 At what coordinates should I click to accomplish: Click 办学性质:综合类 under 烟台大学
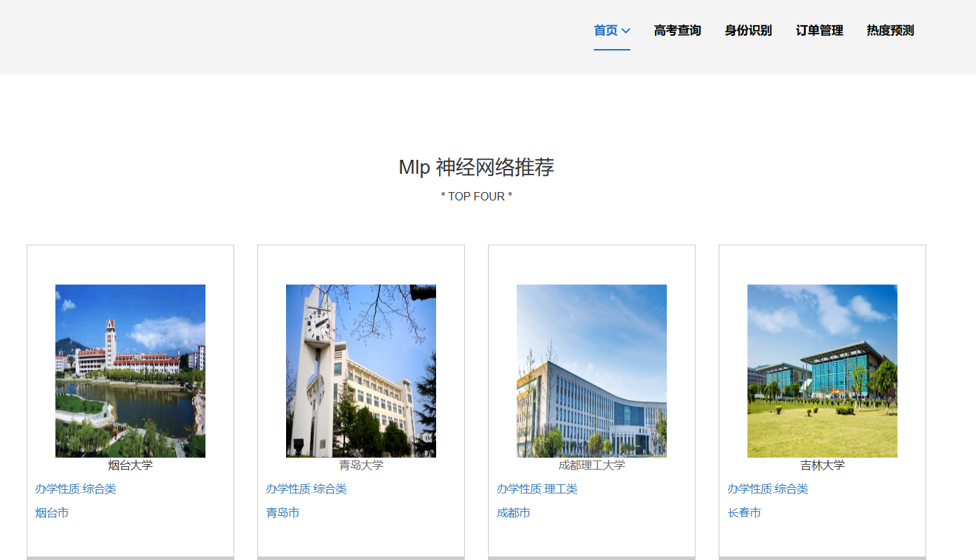coord(76,489)
